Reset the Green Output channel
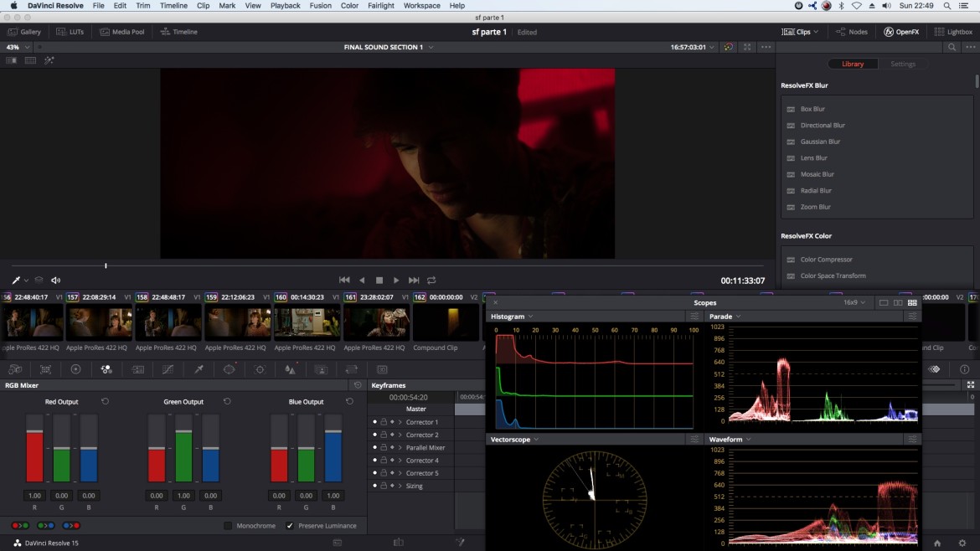Image resolution: width=980 pixels, height=551 pixels. pos(227,402)
